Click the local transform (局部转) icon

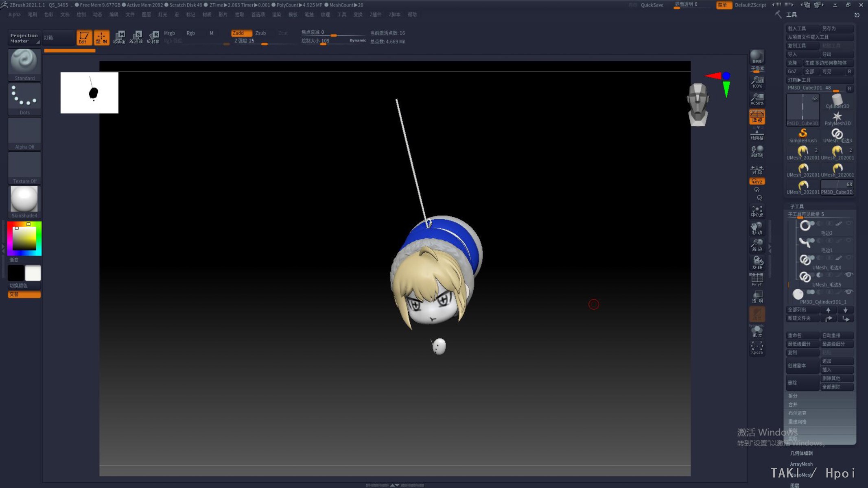[757, 151]
